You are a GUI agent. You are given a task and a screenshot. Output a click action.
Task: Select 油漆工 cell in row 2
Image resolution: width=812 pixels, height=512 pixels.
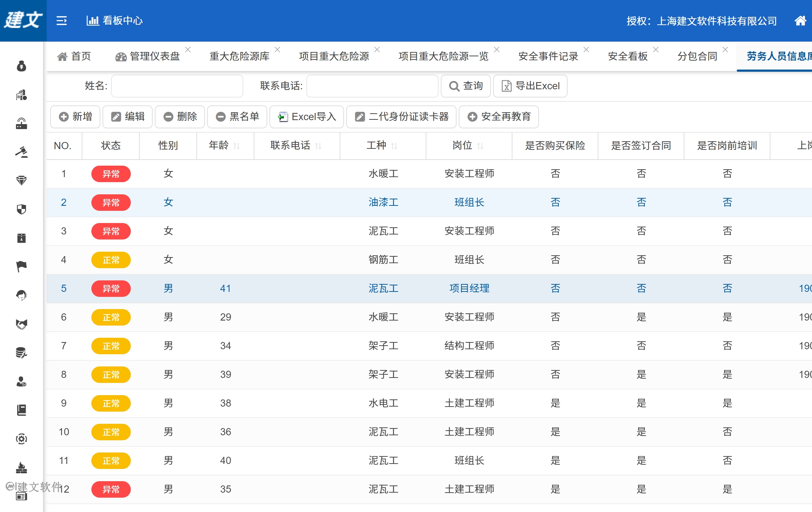click(x=383, y=203)
